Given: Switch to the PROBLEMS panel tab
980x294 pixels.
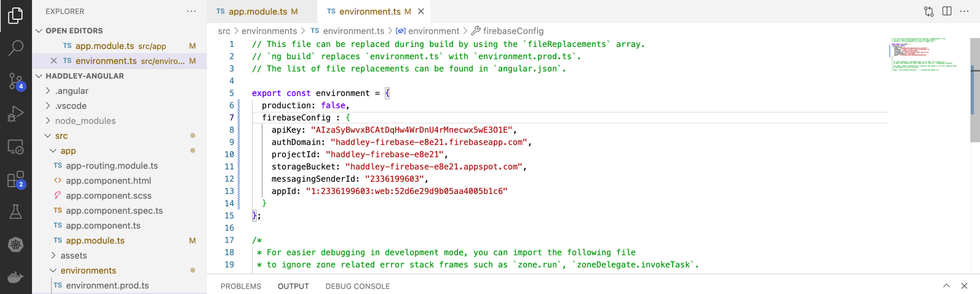Looking at the screenshot, I should point(241,286).
